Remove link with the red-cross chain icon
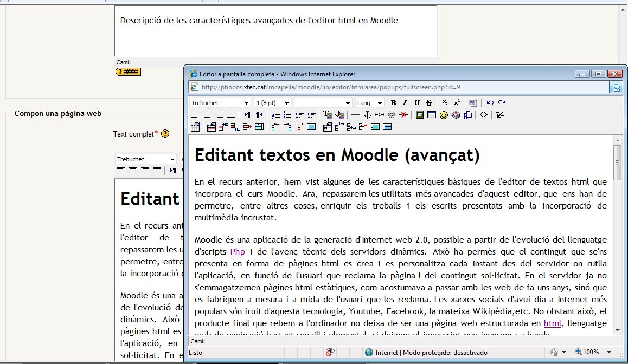 click(x=403, y=115)
